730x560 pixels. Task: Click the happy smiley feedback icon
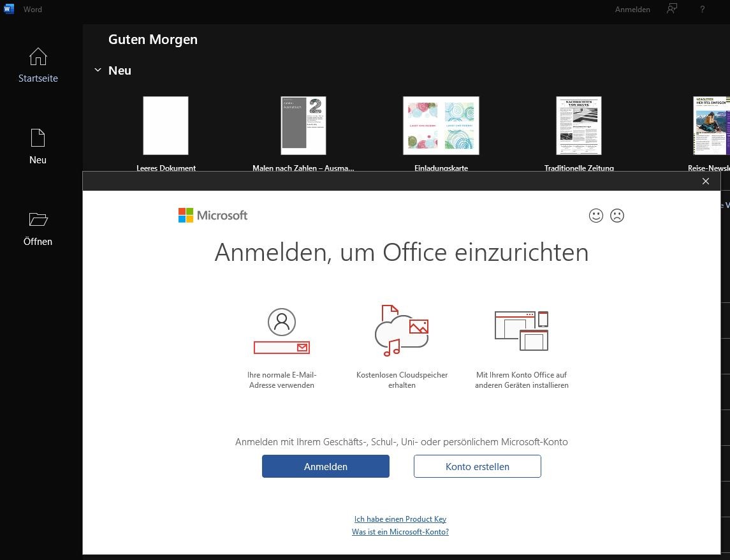[595, 216]
